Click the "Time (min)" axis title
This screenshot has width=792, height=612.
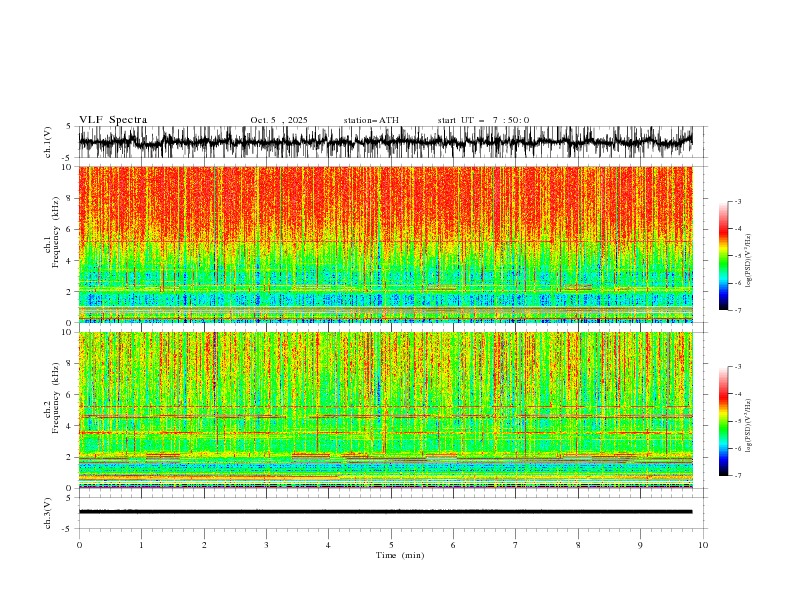click(400, 555)
